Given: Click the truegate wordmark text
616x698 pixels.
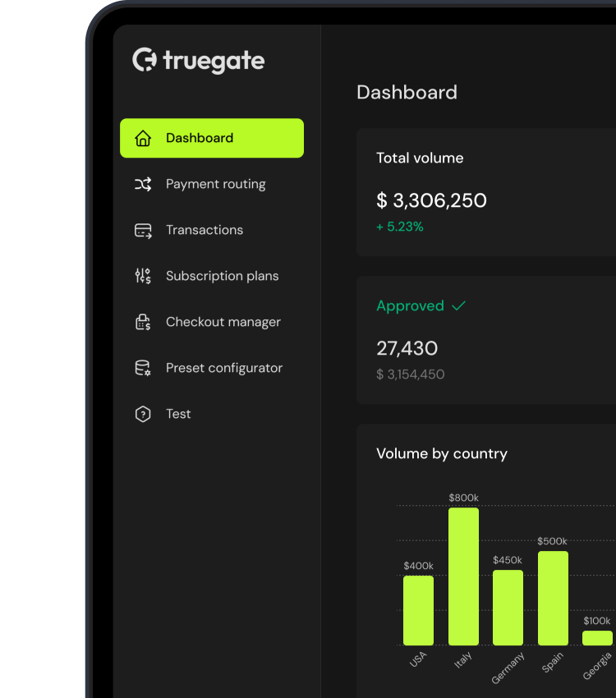Looking at the screenshot, I should coord(214,61).
